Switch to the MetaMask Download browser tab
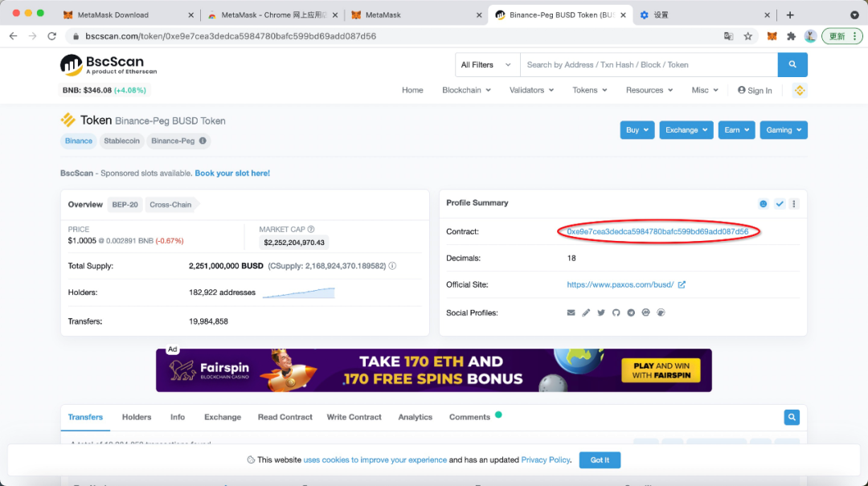 (x=129, y=15)
